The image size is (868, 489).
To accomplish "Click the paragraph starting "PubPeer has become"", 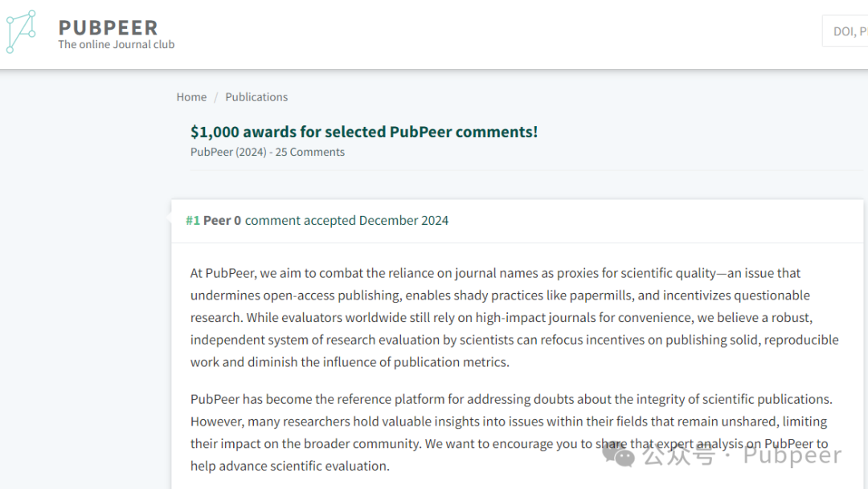I will point(511,433).
